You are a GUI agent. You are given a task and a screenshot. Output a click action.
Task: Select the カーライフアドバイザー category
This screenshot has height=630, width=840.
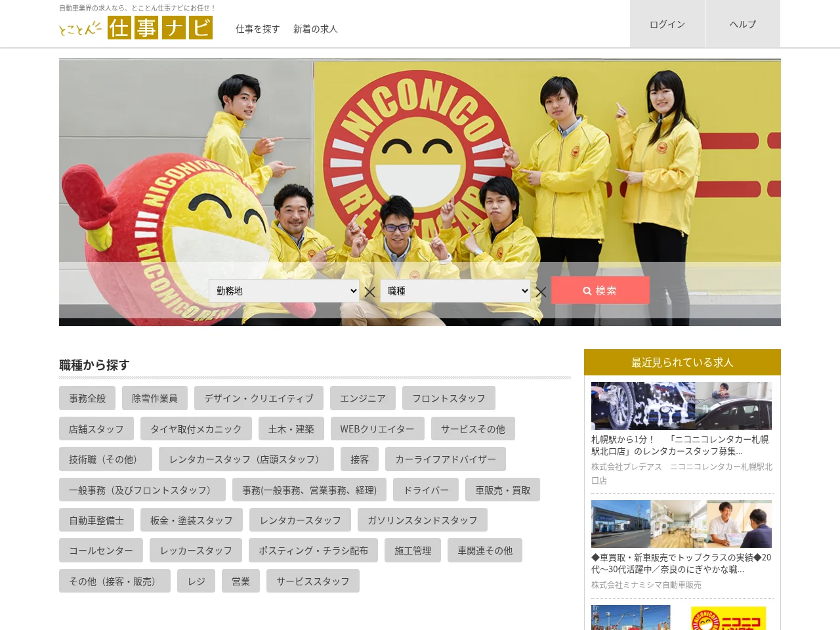pyautogui.click(x=446, y=459)
